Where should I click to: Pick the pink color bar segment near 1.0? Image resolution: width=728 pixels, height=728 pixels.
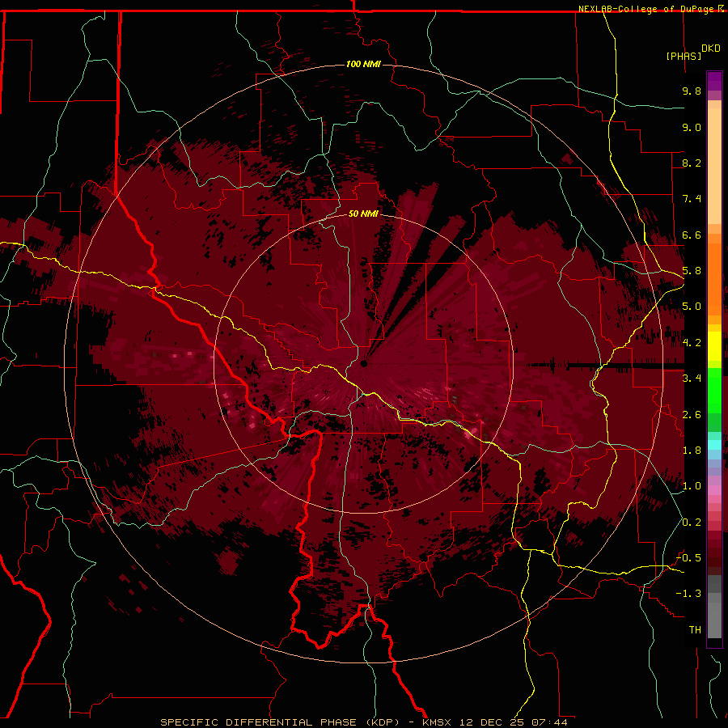click(714, 490)
